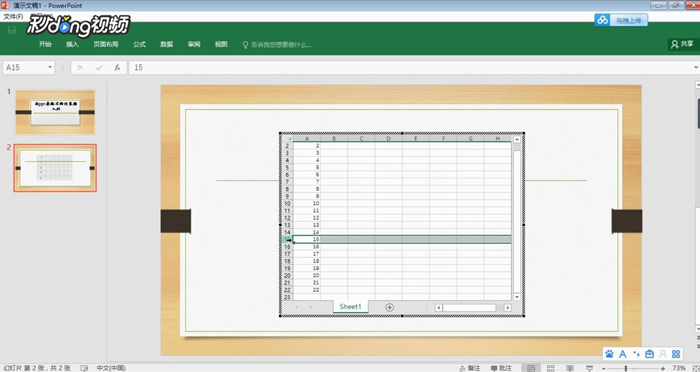Select column B header
This screenshot has height=372, width=700.
pos(334,139)
